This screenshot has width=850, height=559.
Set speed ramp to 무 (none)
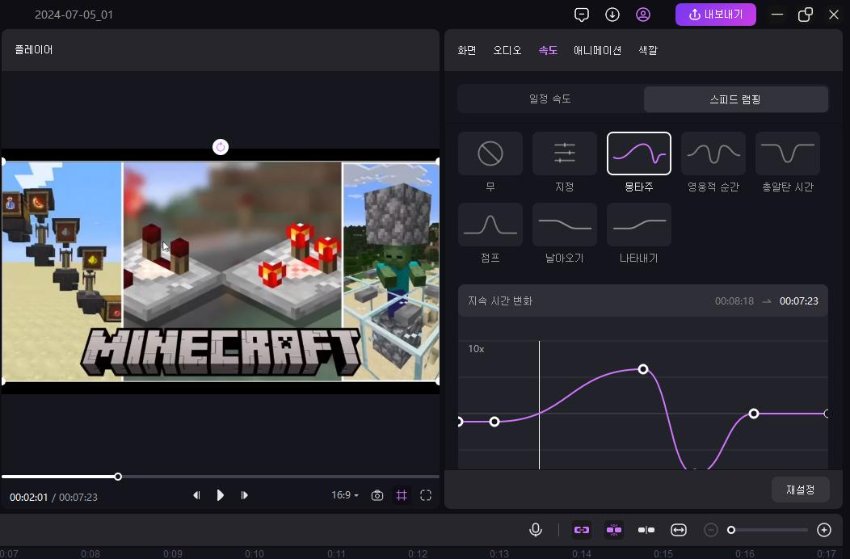(x=490, y=153)
